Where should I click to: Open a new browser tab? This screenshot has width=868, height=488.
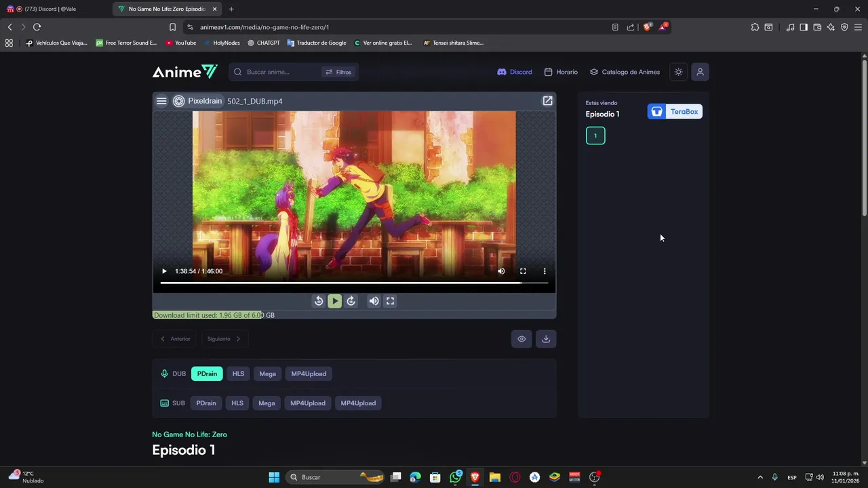pos(231,9)
